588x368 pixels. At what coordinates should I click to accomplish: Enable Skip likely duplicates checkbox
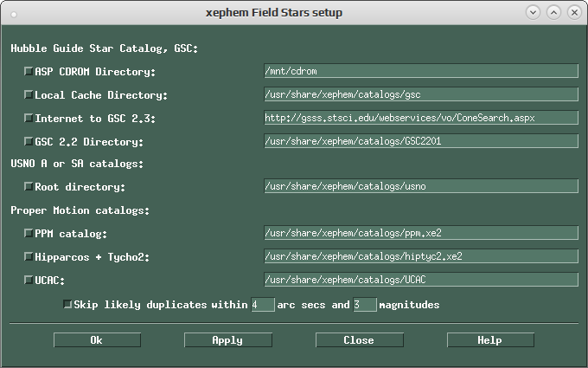pyautogui.click(x=67, y=304)
